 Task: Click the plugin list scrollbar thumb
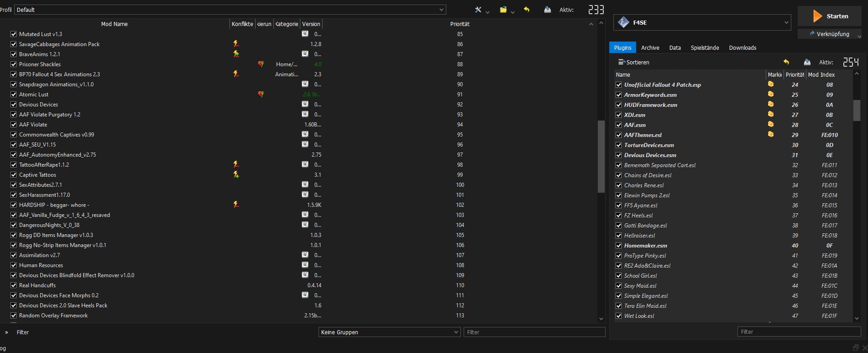point(857,110)
